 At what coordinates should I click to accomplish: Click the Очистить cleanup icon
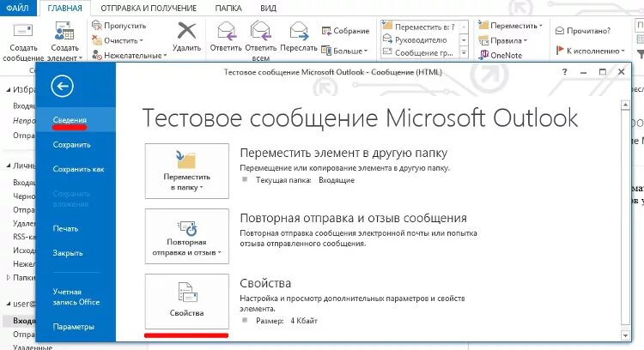pyautogui.click(x=96, y=40)
